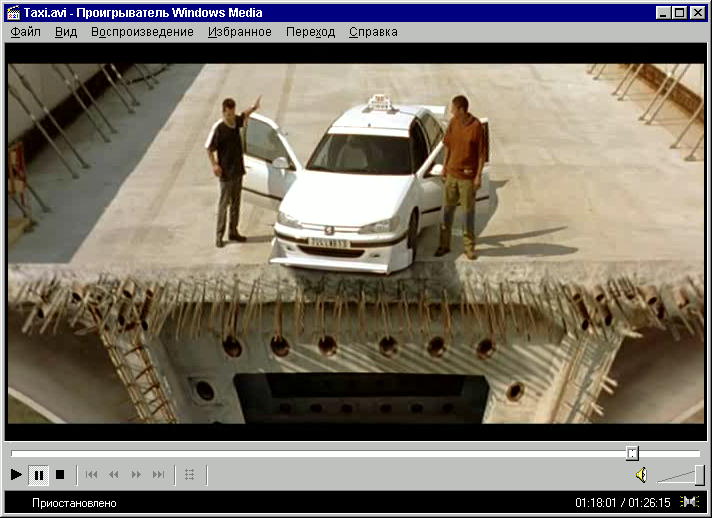The image size is (712, 518).
Task: Maximize the Windows Media player window
Action: point(680,13)
